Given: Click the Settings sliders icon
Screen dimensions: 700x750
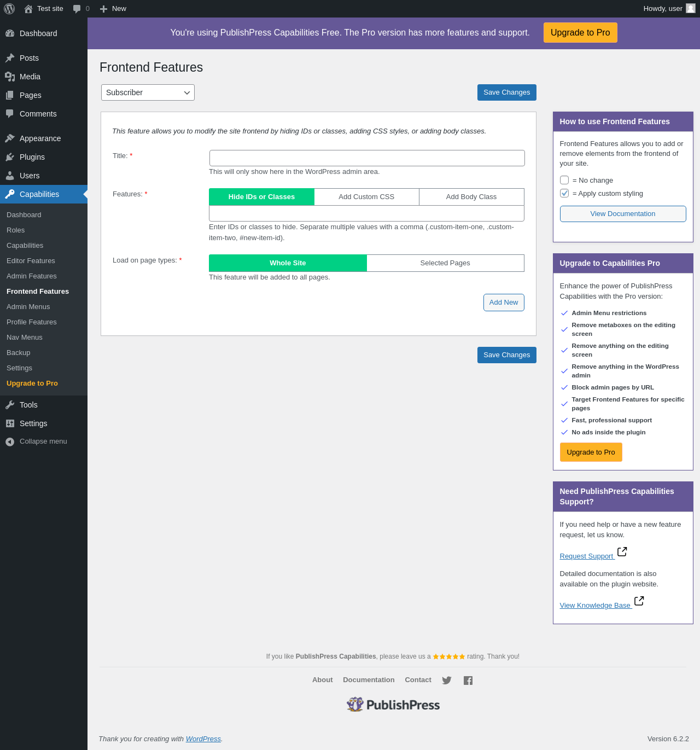Looking at the screenshot, I should click(10, 423).
